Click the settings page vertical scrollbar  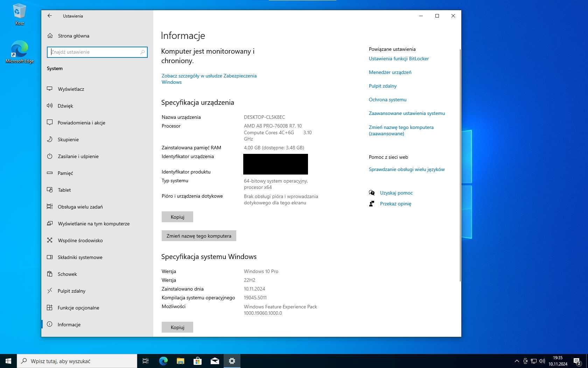(460, 165)
